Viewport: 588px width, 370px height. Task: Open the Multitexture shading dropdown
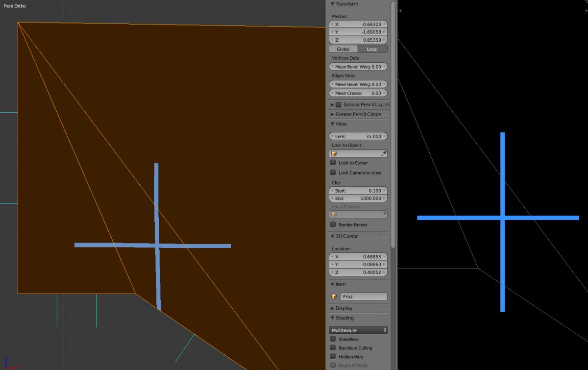point(358,330)
